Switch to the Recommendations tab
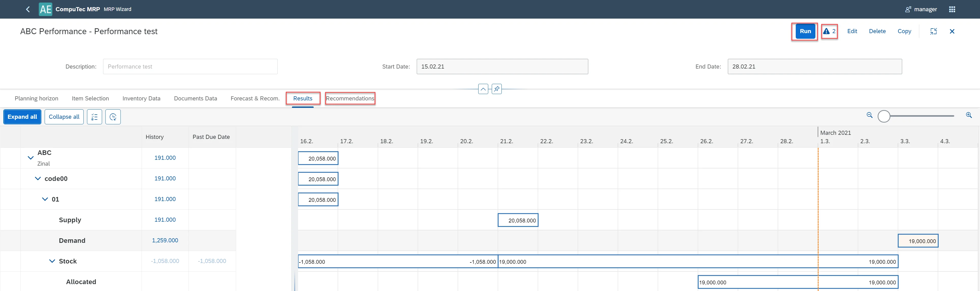 click(350, 98)
